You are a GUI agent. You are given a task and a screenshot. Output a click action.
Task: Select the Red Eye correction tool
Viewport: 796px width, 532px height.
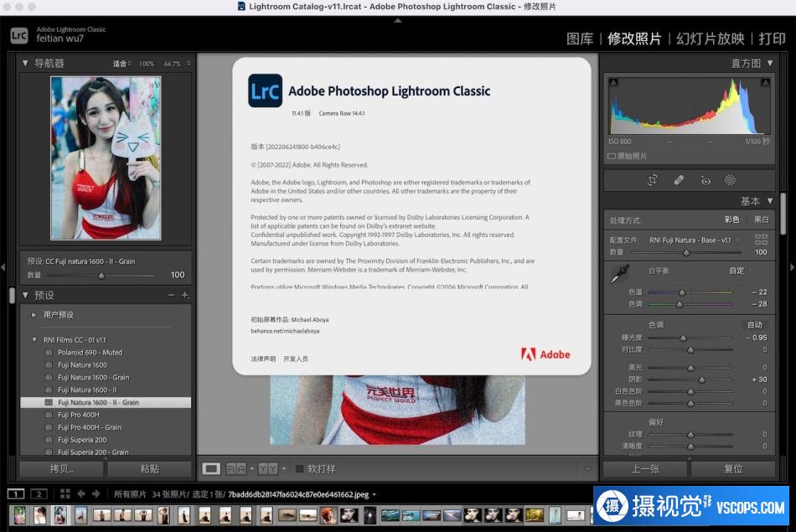pyautogui.click(x=706, y=180)
